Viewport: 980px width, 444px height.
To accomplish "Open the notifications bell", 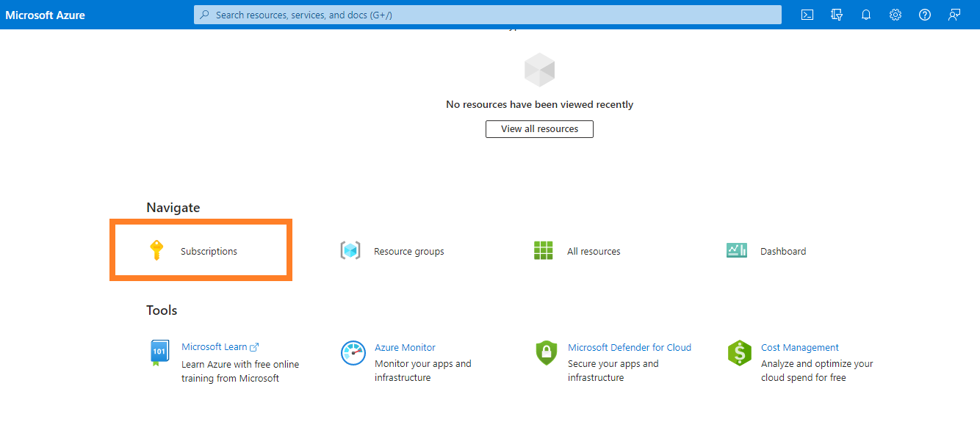I will click(x=865, y=15).
